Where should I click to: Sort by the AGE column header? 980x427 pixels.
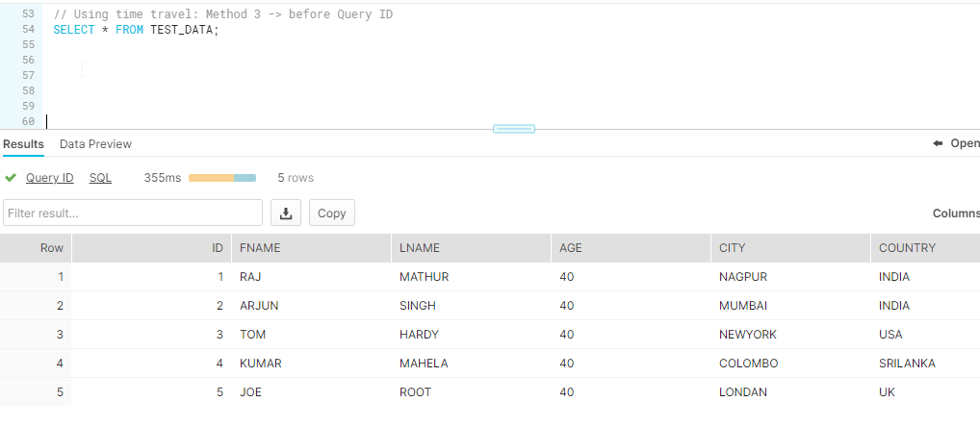point(631,248)
